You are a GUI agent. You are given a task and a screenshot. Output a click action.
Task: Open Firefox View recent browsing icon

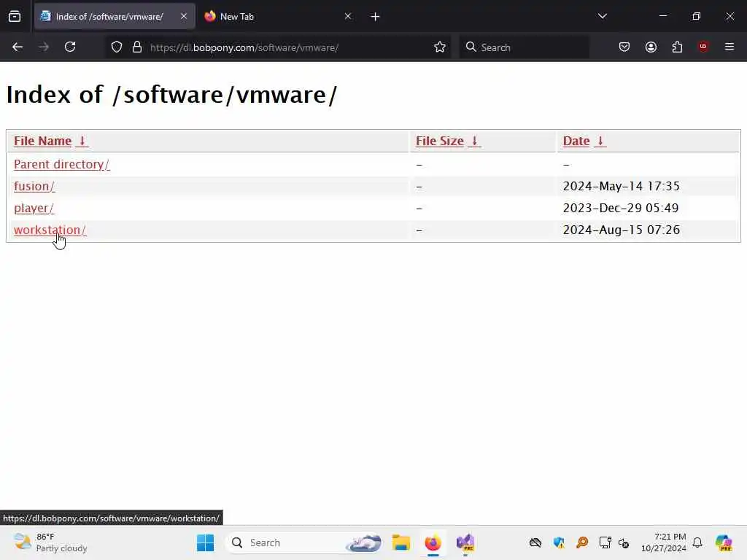click(15, 17)
